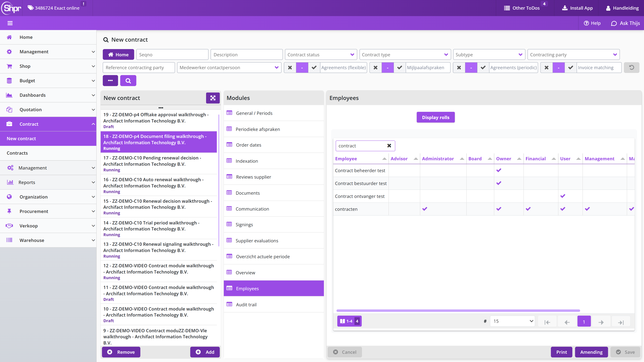Open the more filters ellipsis button

110,80
